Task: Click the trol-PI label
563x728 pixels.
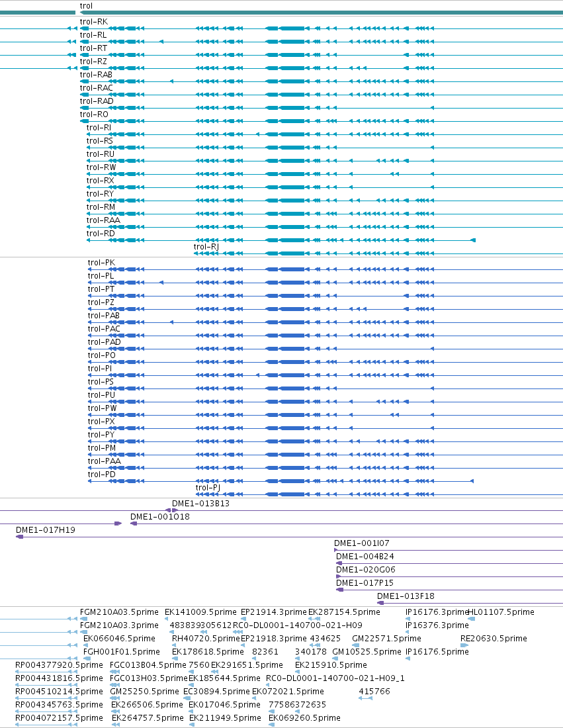Action: click(x=100, y=368)
